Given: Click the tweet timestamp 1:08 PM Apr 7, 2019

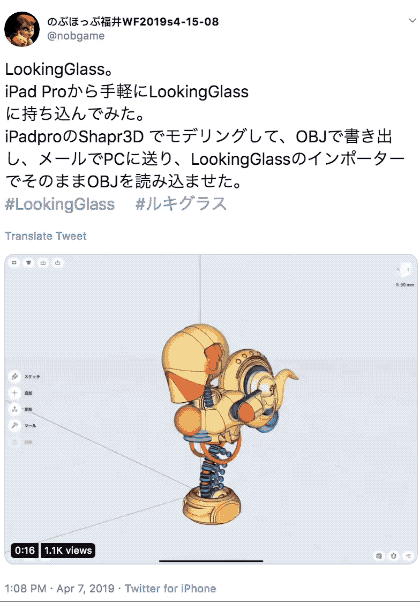Looking at the screenshot, I should click(x=60, y=588).
